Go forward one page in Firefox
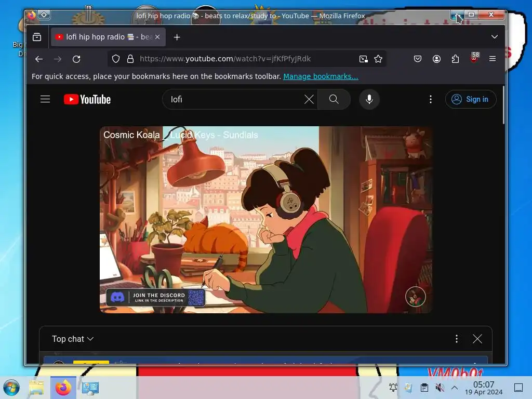 (x=58, y=59)
